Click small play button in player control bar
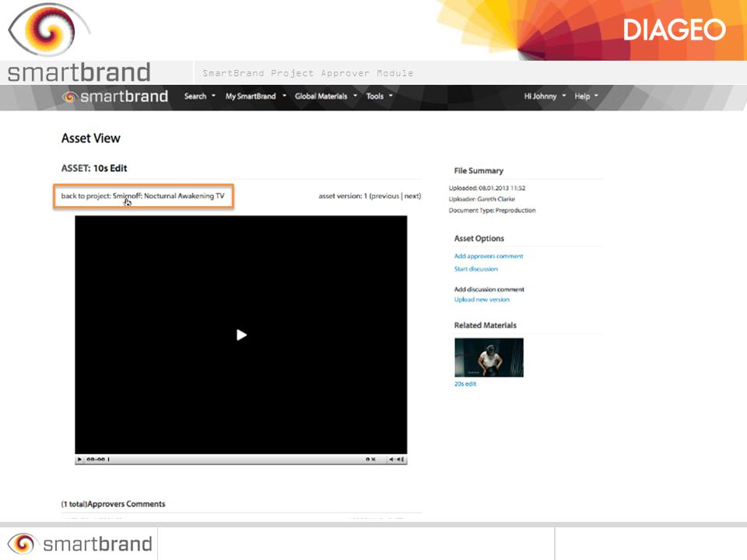Screen dimensions: 747x560 pyautogui.click(x=79, y=460)
